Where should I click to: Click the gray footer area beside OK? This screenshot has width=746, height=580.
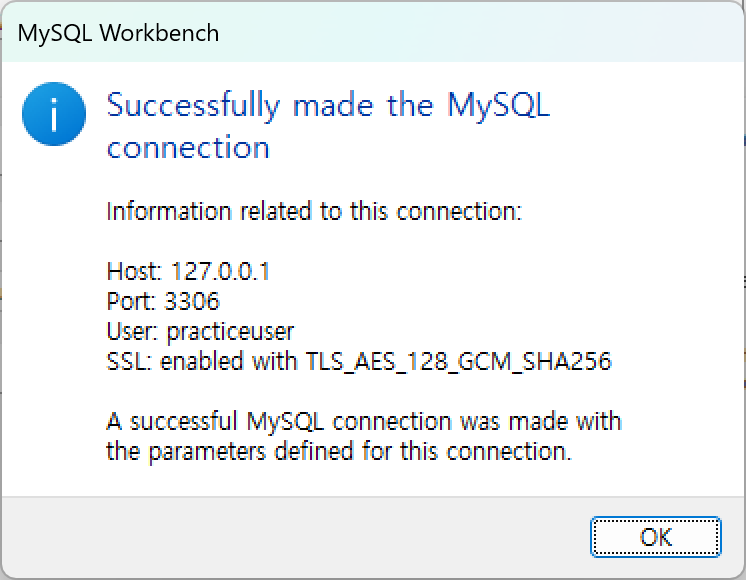[x=295, y=537]
